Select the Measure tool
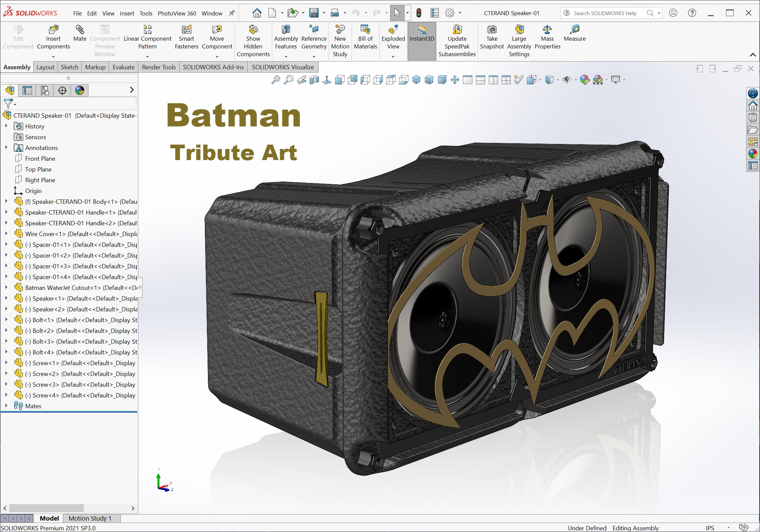 coord(574,30)
